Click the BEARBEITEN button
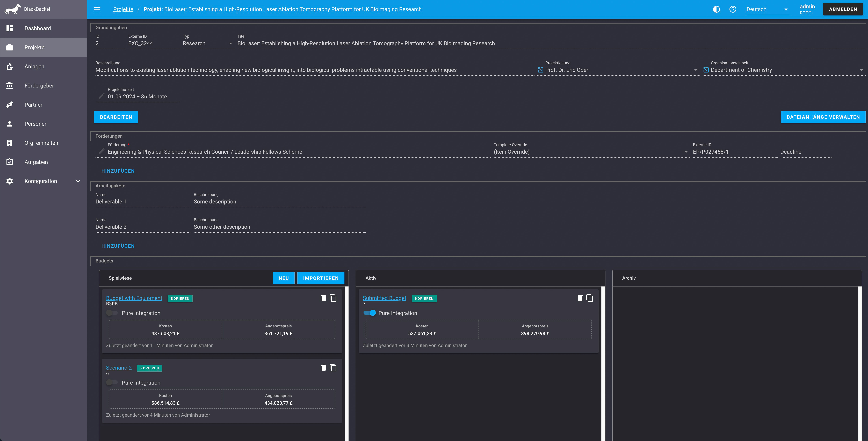This screenshot has width=868, height=441. 116,117
